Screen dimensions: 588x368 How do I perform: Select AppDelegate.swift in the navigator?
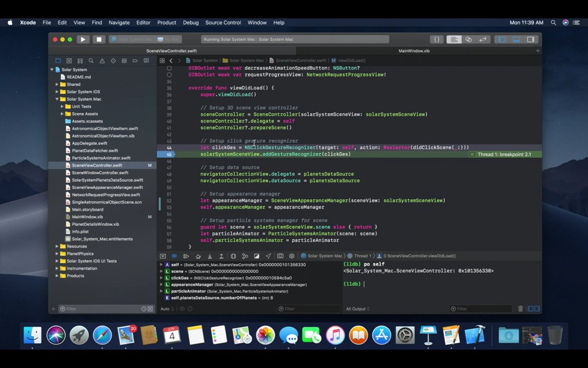90,143
